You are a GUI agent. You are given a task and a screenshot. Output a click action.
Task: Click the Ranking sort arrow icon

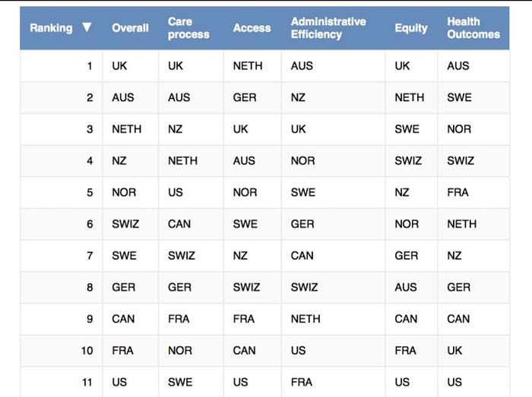click(x=87, y=27)
